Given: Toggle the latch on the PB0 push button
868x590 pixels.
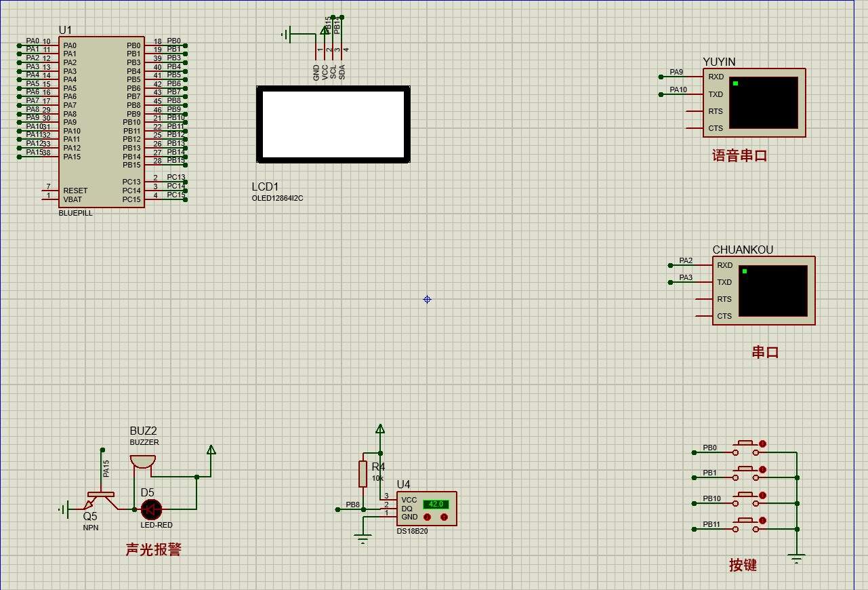Looking at the screenshot, I should (x=762, y=444).
